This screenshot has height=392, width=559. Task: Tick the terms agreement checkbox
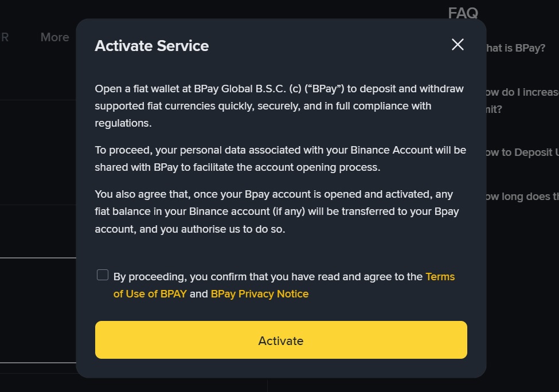click(103, 275)
